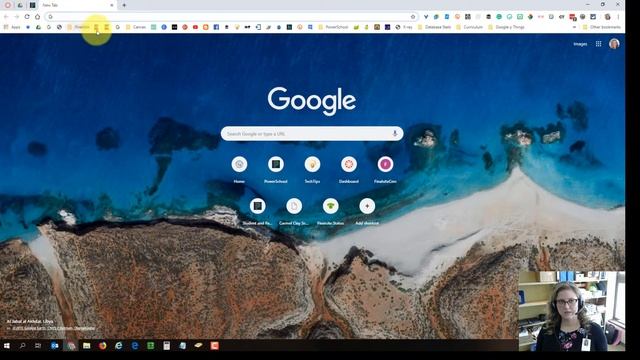Open File Explorer from the taskbar
The image size is (640, 360).
pos(87,346)
